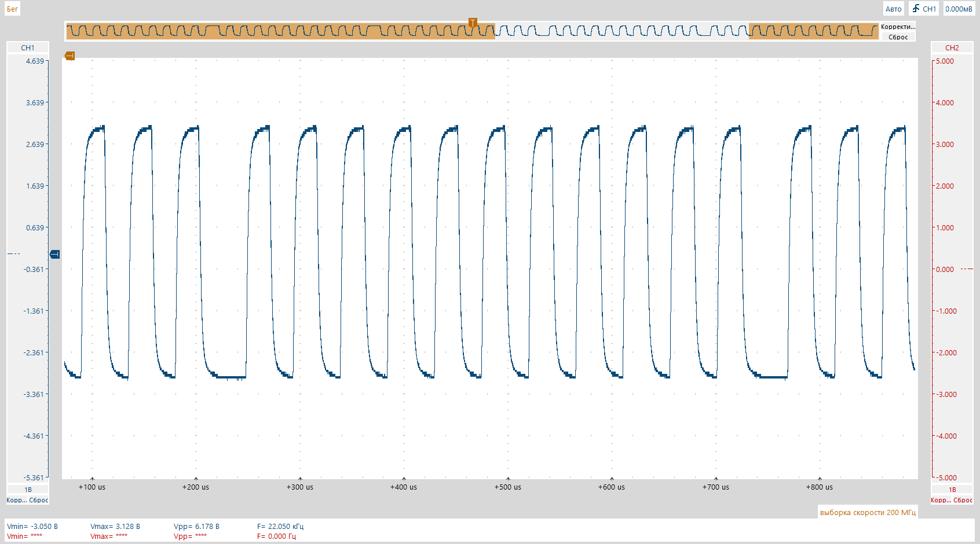
Task: Click Сброс under the CH1 scale
Action: pos(39,500)
